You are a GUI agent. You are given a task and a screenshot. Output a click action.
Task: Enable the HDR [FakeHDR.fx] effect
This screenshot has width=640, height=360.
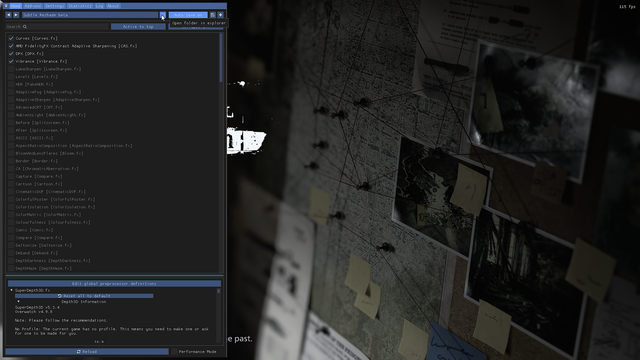coord(11,84)
